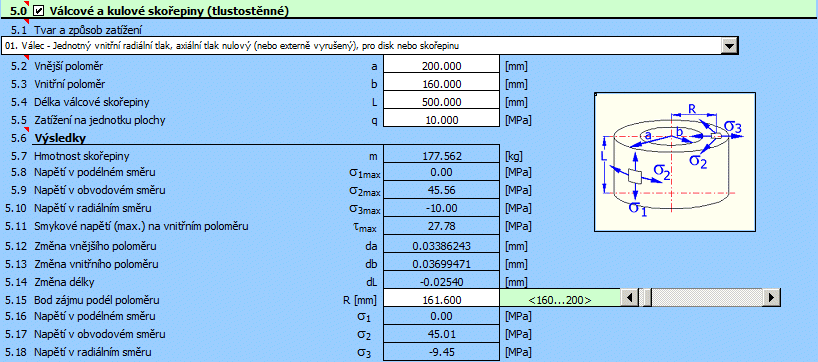Select the σ2max circumferential stress cell
The image size is (818, 362).
(441, 190)
